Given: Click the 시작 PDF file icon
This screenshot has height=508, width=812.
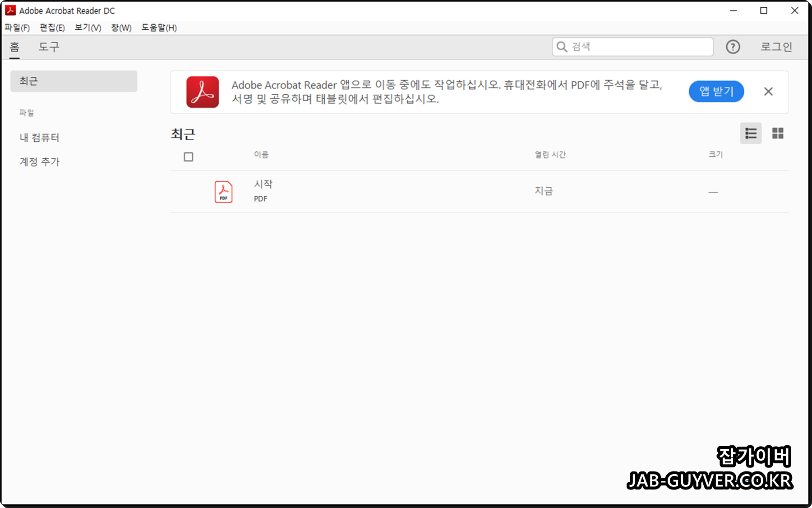Looking at the screenshot, I should 223,192.
